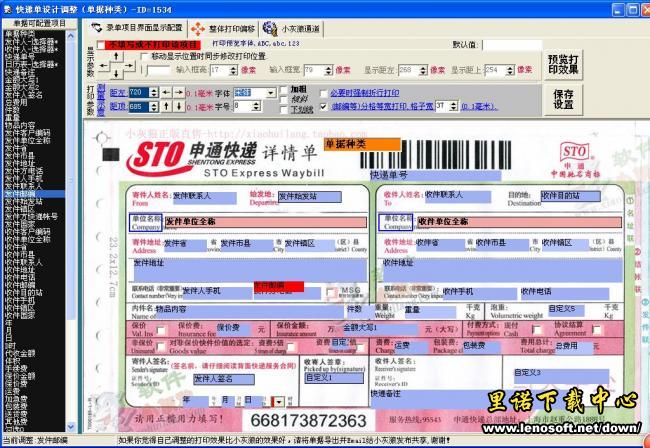
Task: Click 必要时强制折行打印 link
Action: (365, 93)
